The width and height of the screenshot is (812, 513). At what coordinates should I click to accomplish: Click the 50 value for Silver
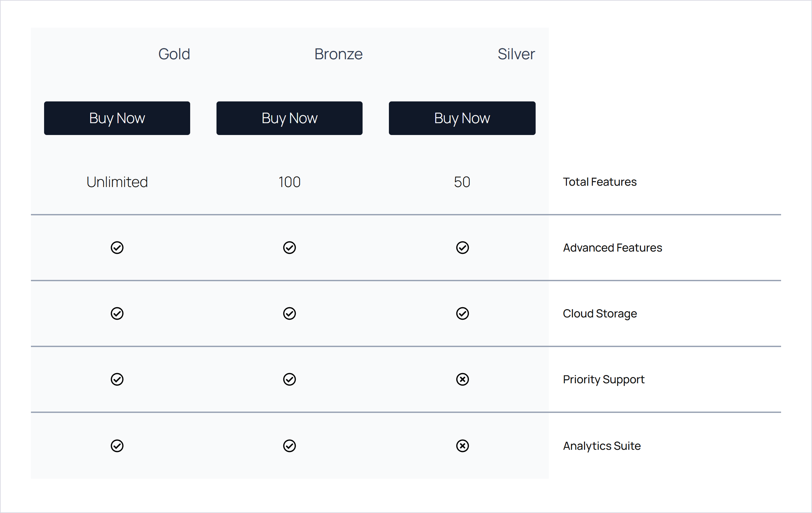[x=462, y=182]
